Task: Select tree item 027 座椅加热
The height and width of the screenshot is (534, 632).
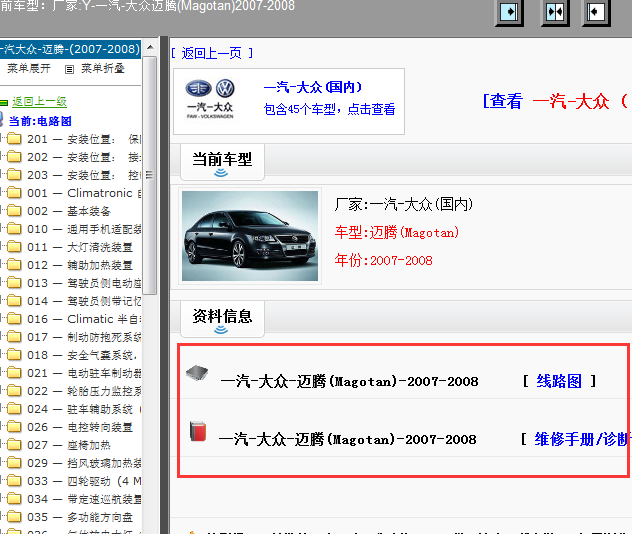Action: [69, 445]
